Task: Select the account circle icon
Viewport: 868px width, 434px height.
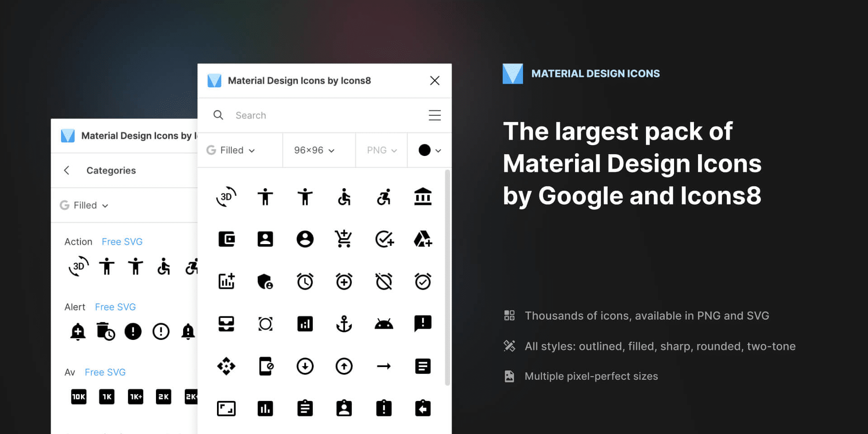Action: point(305,239)
